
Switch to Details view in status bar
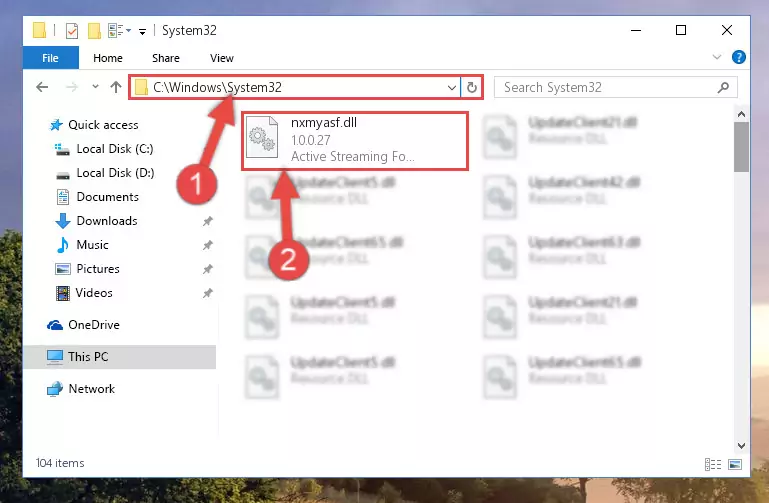713,464
